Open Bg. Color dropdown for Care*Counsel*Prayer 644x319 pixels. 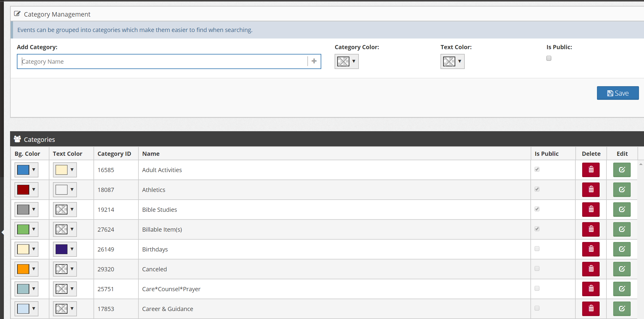click(26, 289)
